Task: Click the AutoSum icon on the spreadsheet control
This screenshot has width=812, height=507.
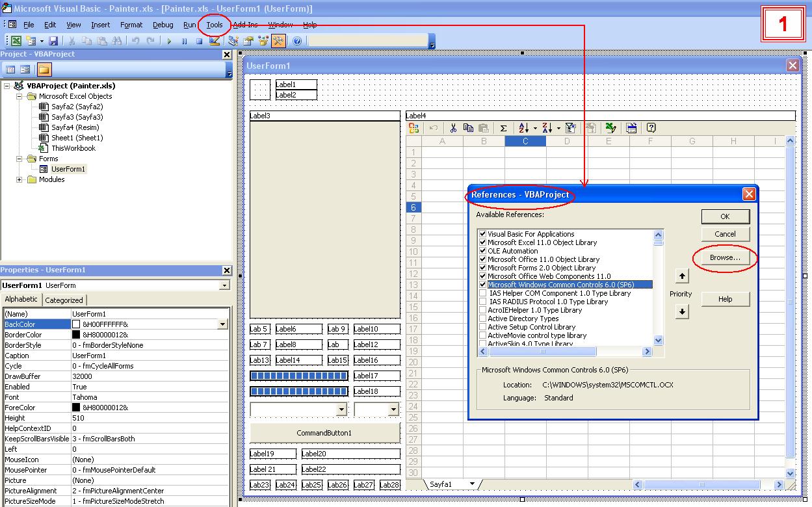Action: (503, 128)
